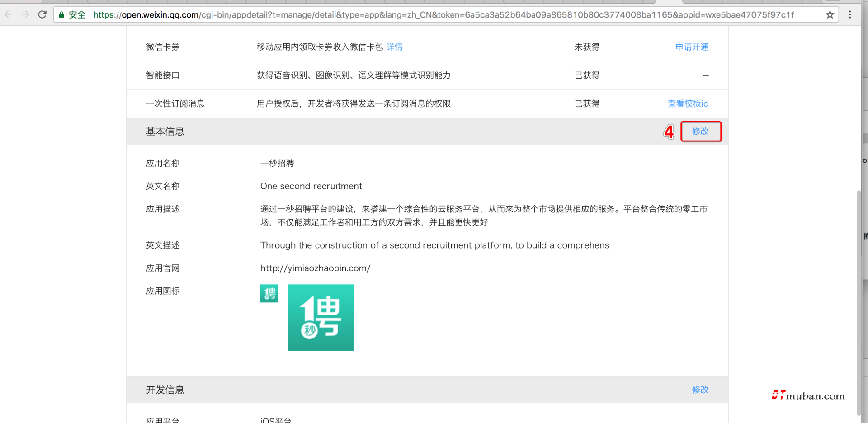
Task: Click the 开发信息 section title
Action: point(165,390)
